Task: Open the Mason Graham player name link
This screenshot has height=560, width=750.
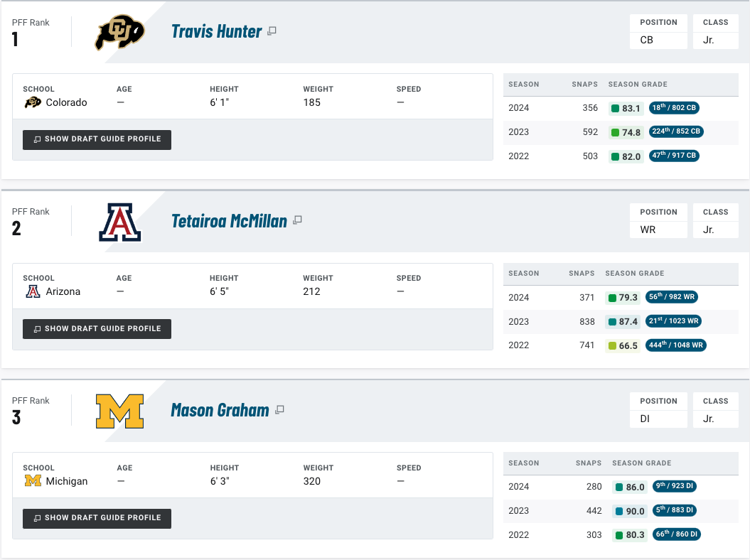Action: pyautogui.click(x=220, y=410)
